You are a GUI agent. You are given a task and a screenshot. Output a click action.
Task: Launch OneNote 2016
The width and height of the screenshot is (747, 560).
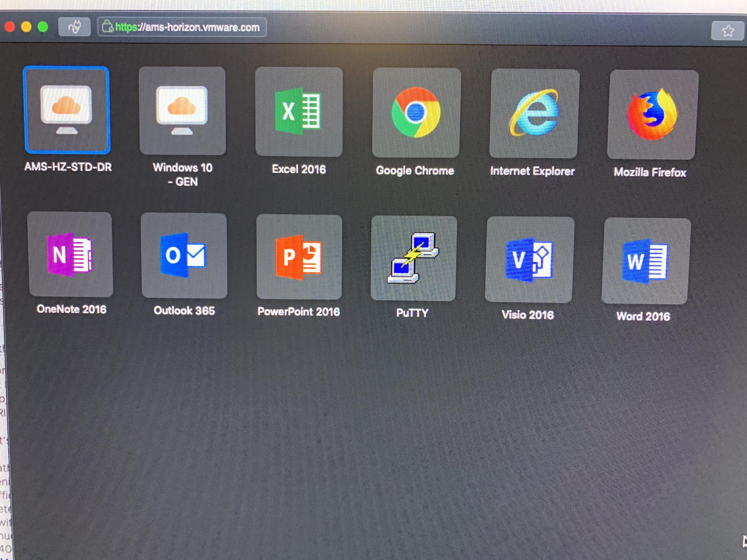point(70,255)
